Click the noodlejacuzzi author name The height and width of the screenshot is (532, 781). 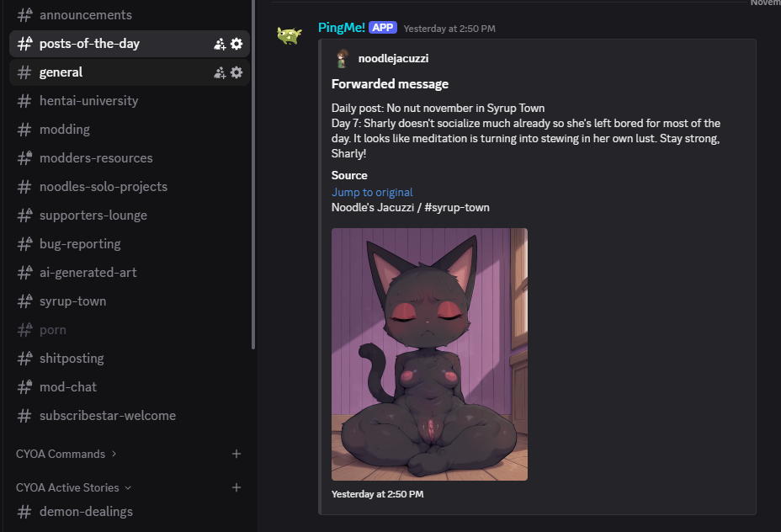point(393,59)
